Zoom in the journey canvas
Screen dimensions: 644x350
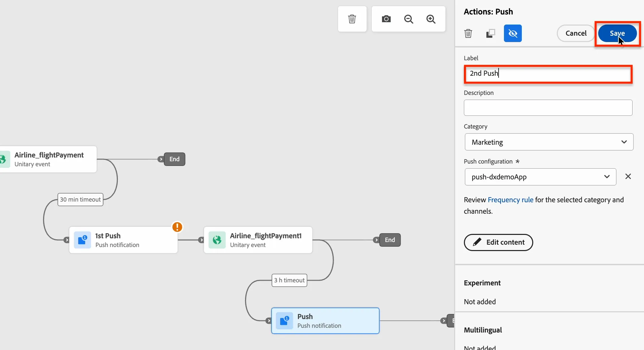431,19
